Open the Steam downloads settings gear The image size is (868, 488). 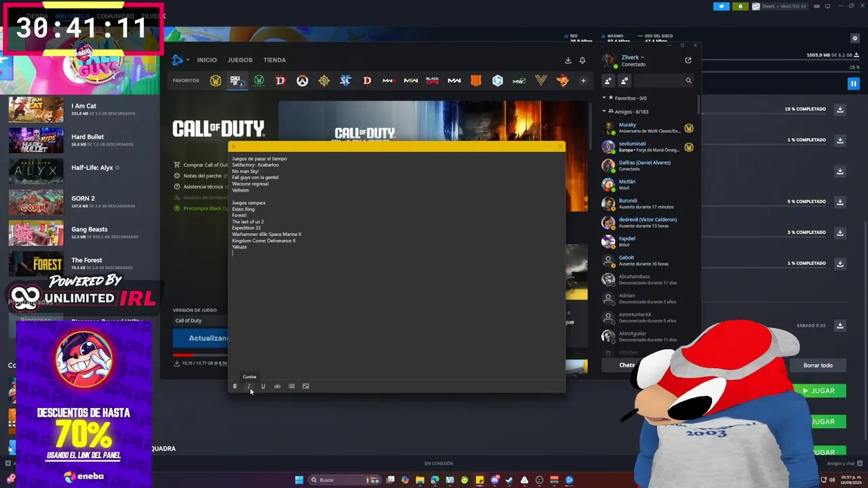point(855,38)
